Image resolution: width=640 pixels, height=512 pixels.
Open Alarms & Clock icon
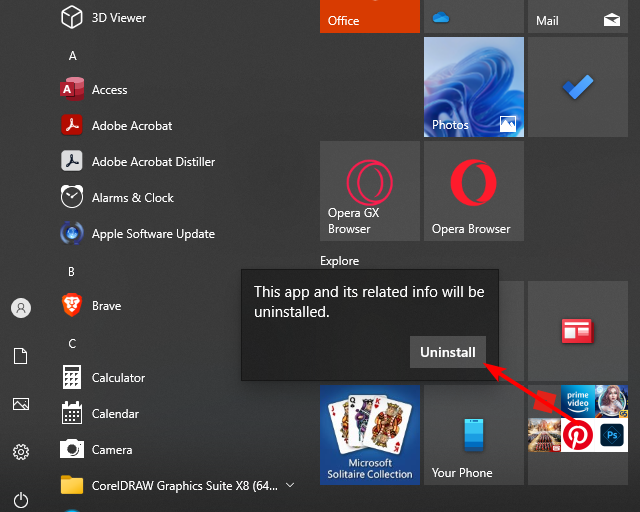pos(72,197)
